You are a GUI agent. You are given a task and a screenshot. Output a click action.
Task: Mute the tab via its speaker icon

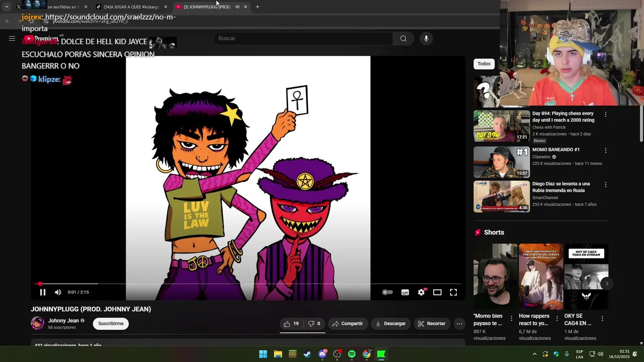(x=237, y=7)
